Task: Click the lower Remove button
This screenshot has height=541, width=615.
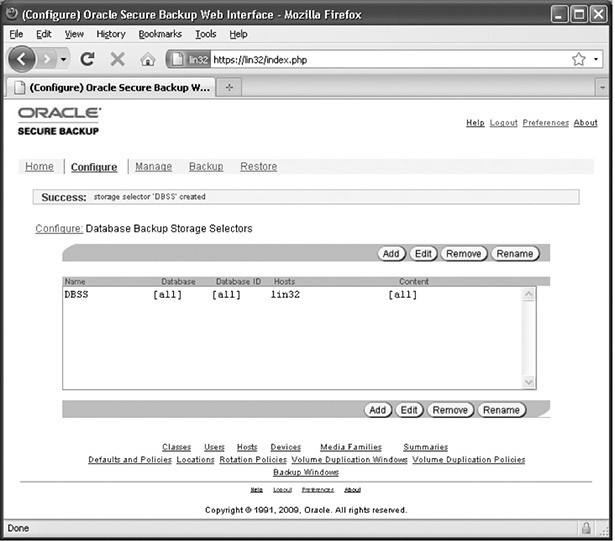Action: 450,410
